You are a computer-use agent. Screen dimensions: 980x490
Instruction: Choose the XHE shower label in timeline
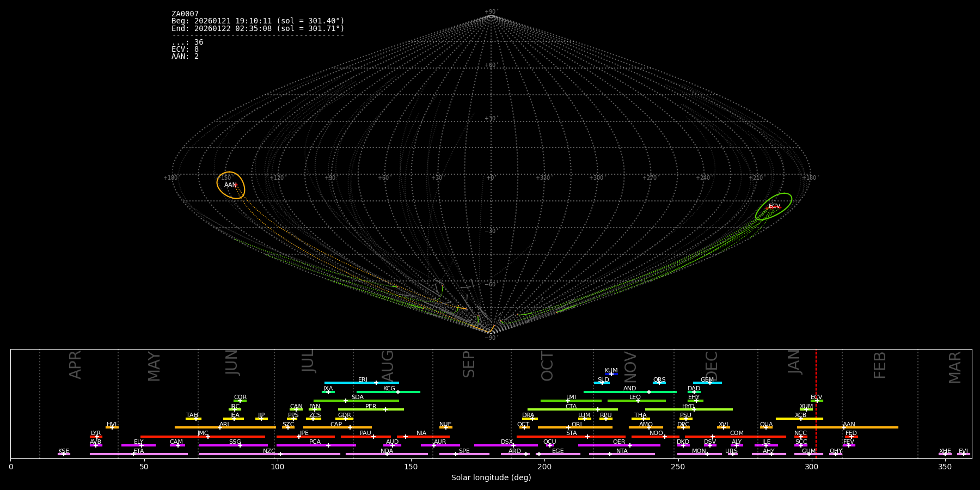[x=945, y=451]
